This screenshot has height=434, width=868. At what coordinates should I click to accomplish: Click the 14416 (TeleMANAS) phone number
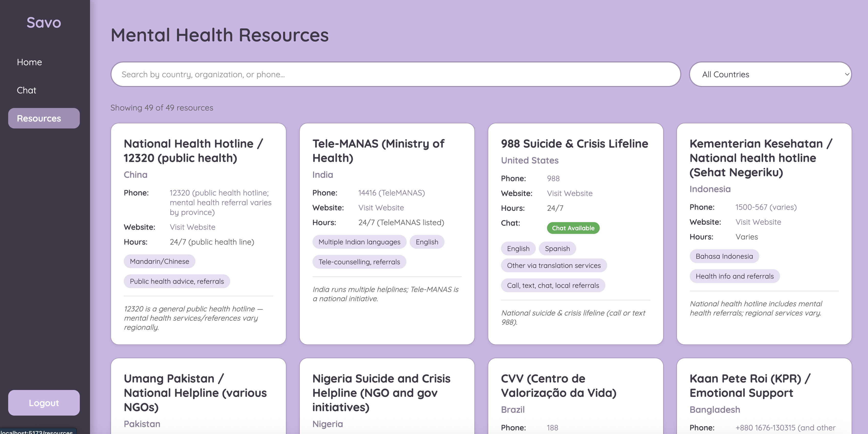point(391,193)
